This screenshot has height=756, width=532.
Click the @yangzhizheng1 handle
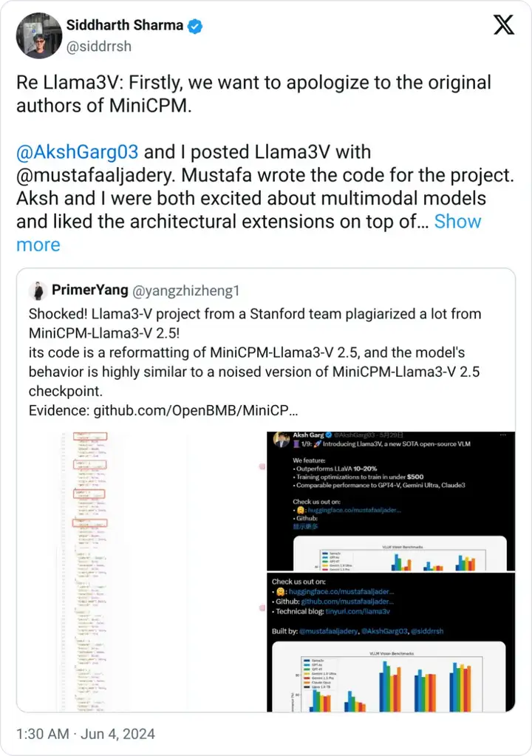point(185,290)
